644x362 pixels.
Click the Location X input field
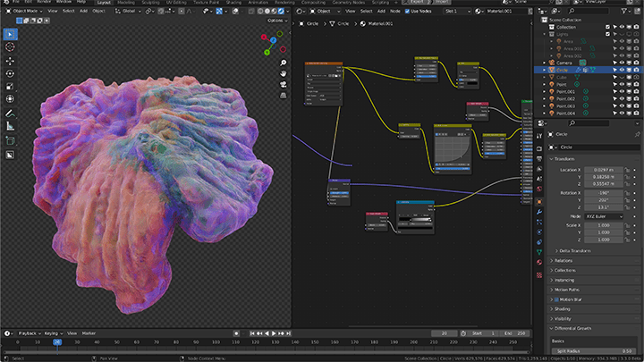pos(604,170)
